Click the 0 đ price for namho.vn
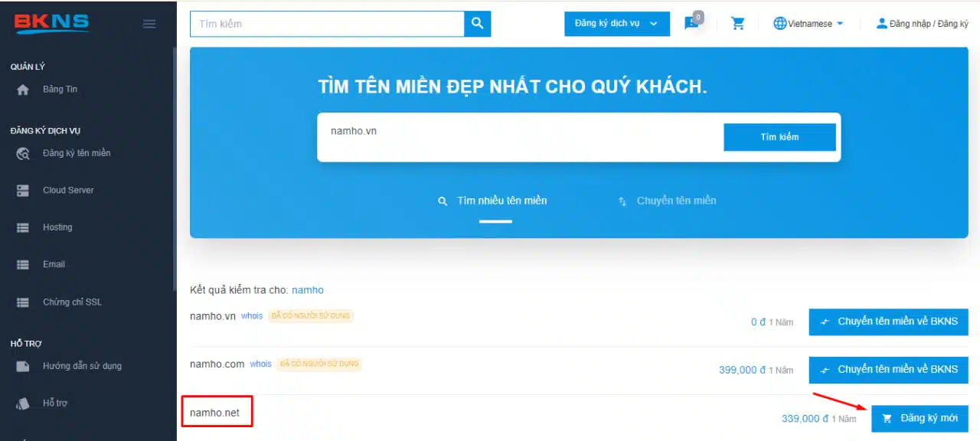The width and height of the screenshot is (980, 441). tap(759, 322)
